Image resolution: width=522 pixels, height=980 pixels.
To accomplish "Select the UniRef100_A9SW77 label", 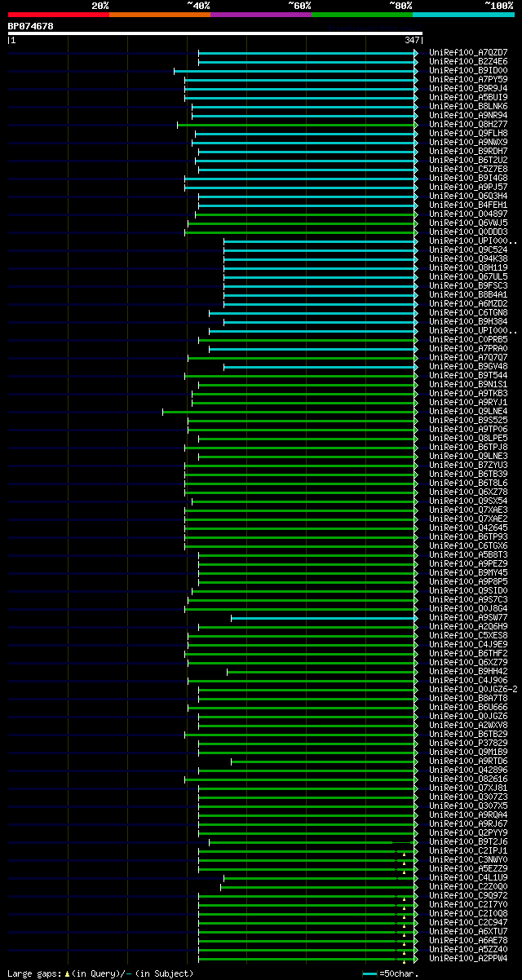I will (x=468, y=617).
